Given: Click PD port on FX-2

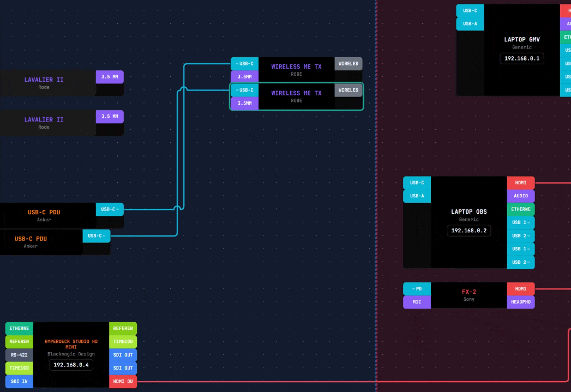Looking at the screenshot, I should 417,288.
